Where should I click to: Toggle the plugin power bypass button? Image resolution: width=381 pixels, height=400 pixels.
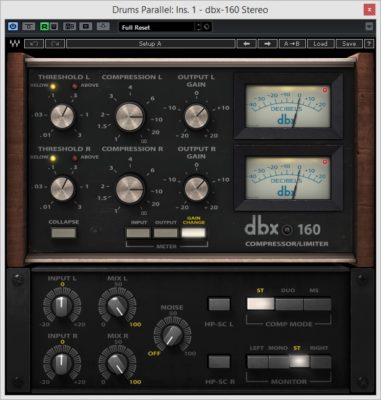coord(13,26)
